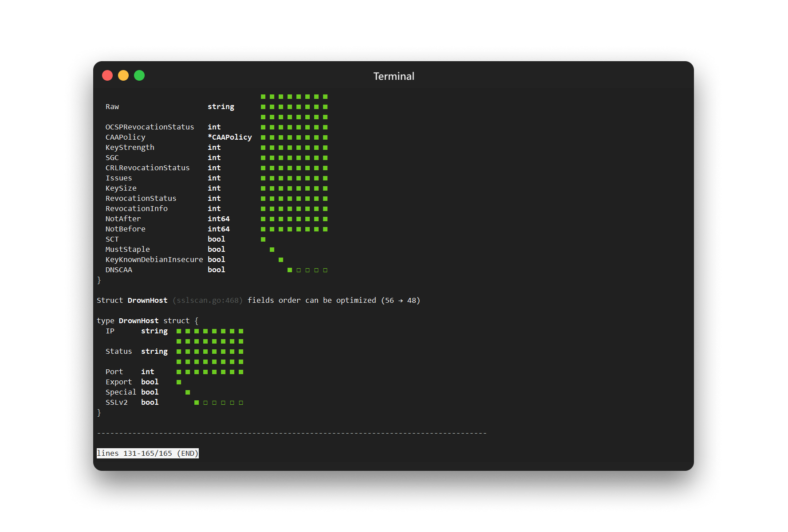This screenshot has width=788, height=532.
Task: Click the DrownHost name in optimization message
Action: [x=148, y=301]
